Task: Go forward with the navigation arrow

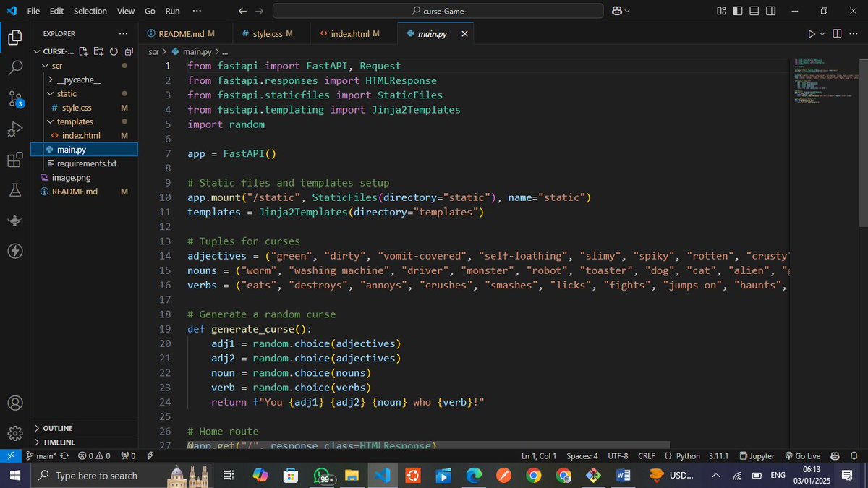Action: 259,11
